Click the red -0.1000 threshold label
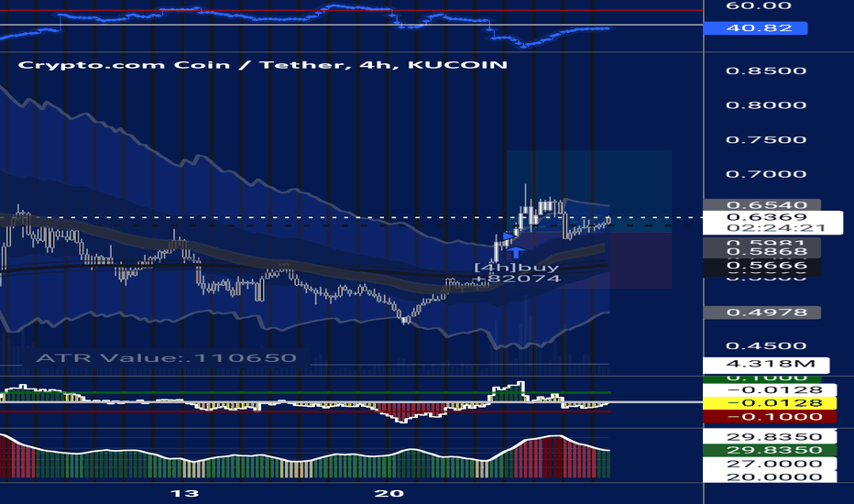This screenshot has height=504, width=854. point(770,417)
